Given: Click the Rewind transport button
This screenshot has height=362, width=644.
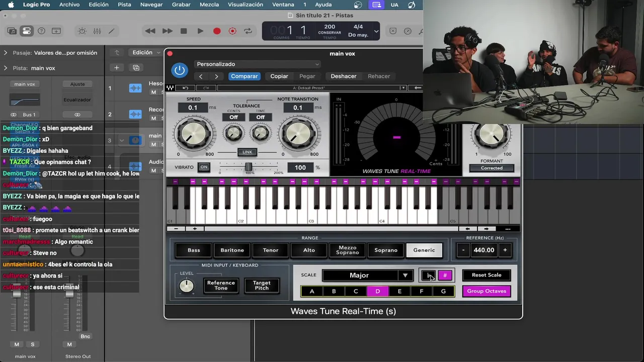Looking at the screenshot, I should (x=150, y=31).
